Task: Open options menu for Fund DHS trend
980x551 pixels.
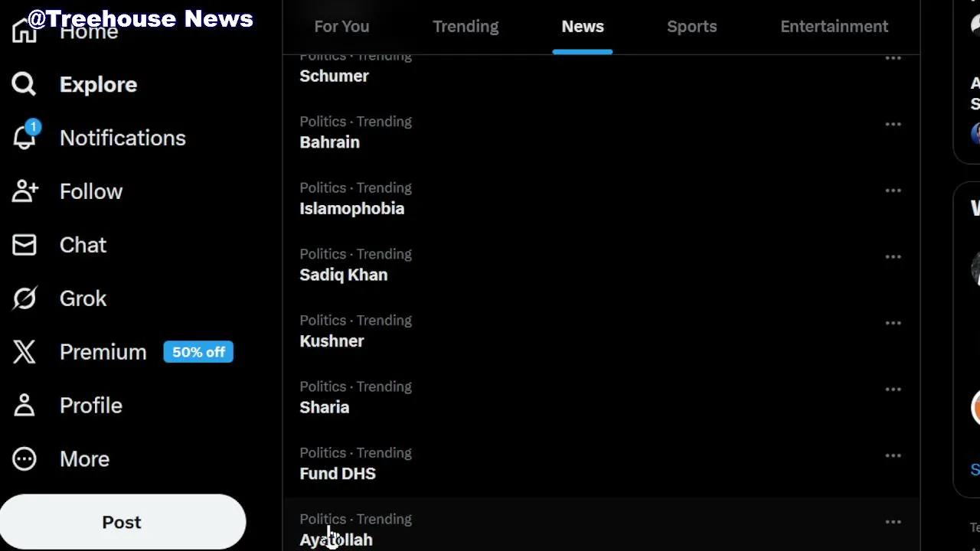Action: (893, 455)
